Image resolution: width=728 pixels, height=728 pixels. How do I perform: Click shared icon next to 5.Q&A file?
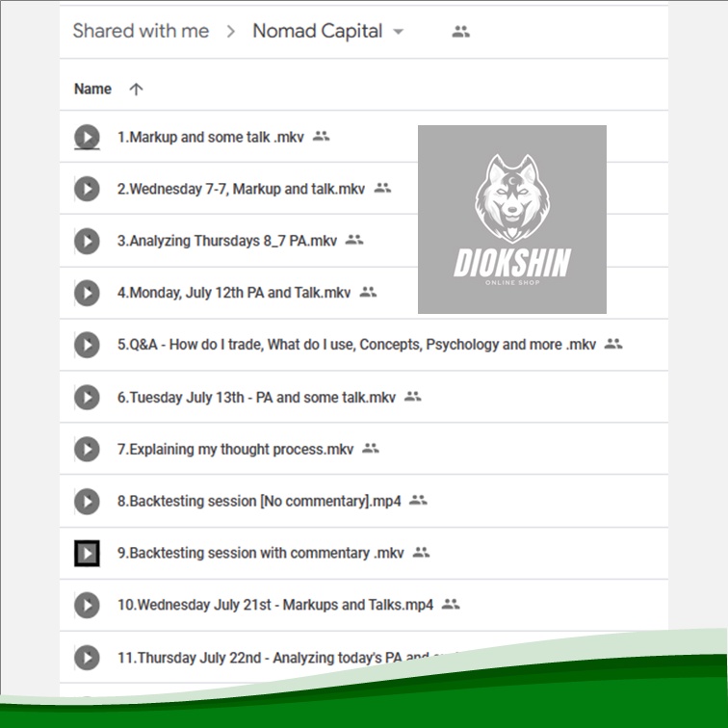(613, 344)
